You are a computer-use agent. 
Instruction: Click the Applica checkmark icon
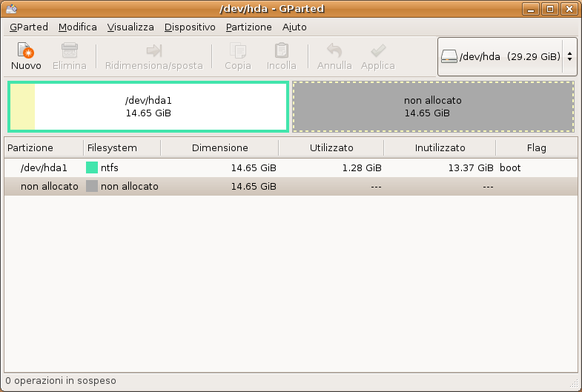pyautogui.click(x=377, y=51)
